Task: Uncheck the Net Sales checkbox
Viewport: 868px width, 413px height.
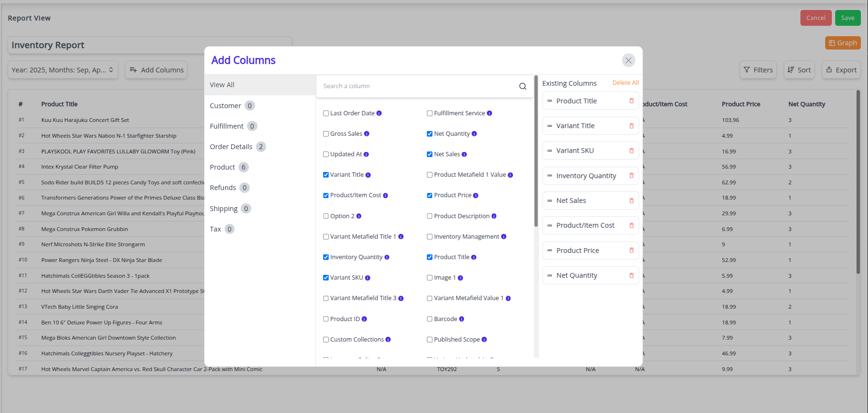Action: click(x=430, y=154)
